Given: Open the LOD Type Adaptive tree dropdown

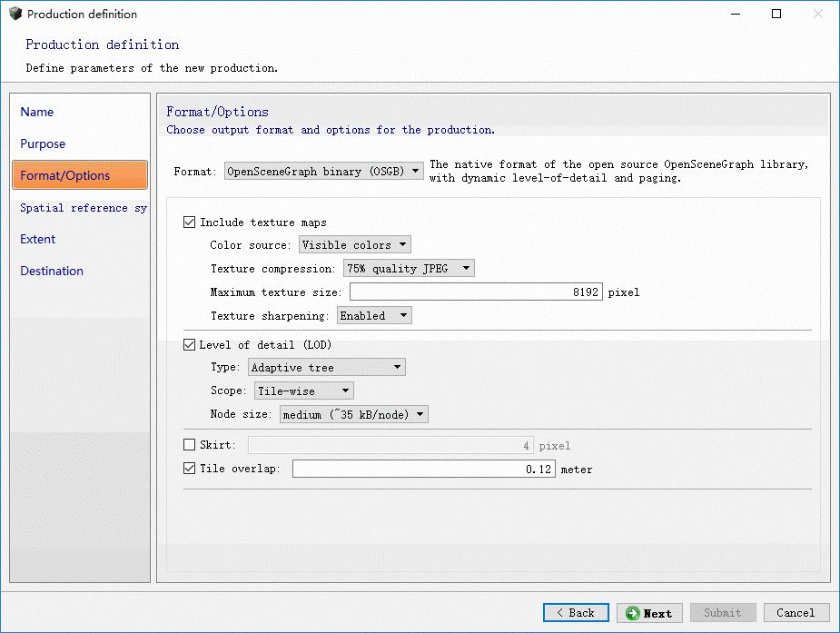Looking at the screenshot, I should pos(326,367).
